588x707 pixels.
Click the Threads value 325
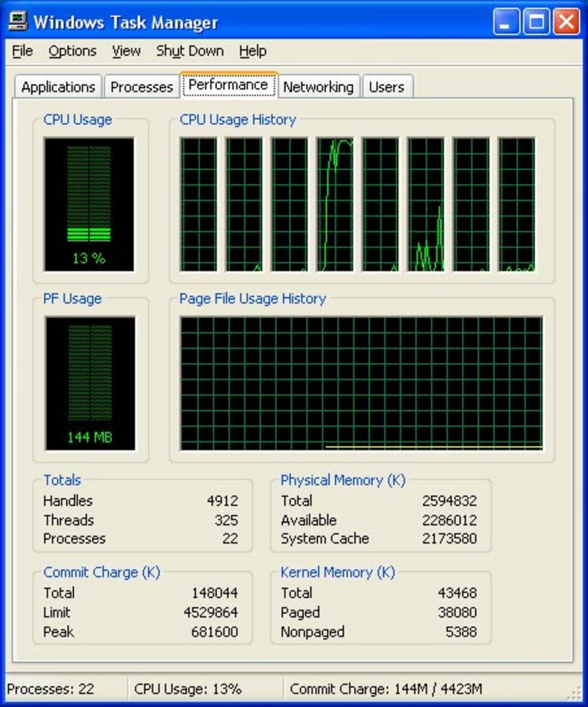(226, 520)
